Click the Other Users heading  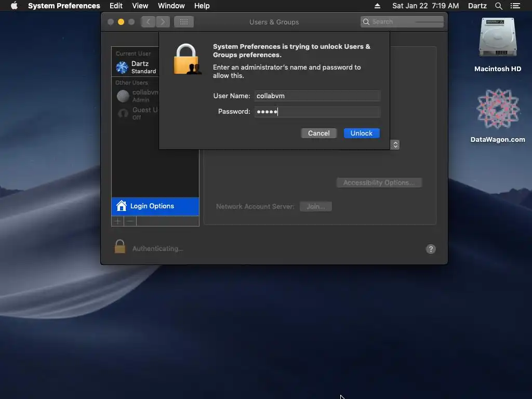pyautogui.click(x=131, y=83)
